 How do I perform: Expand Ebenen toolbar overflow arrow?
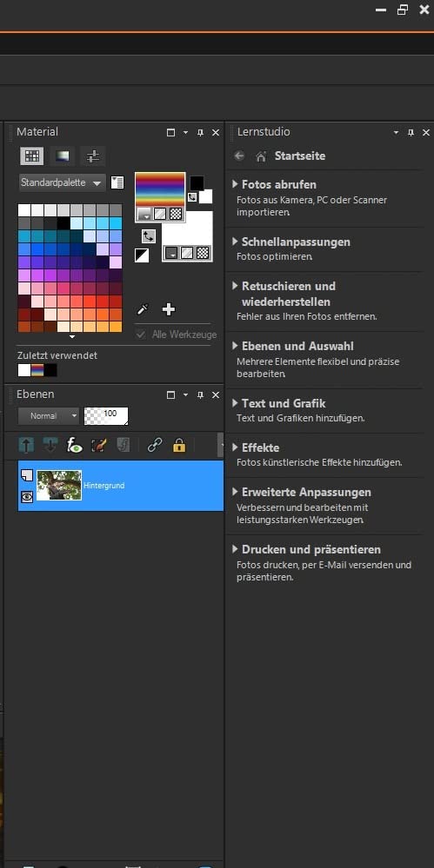pyautogui.click(x=221, y=445)
